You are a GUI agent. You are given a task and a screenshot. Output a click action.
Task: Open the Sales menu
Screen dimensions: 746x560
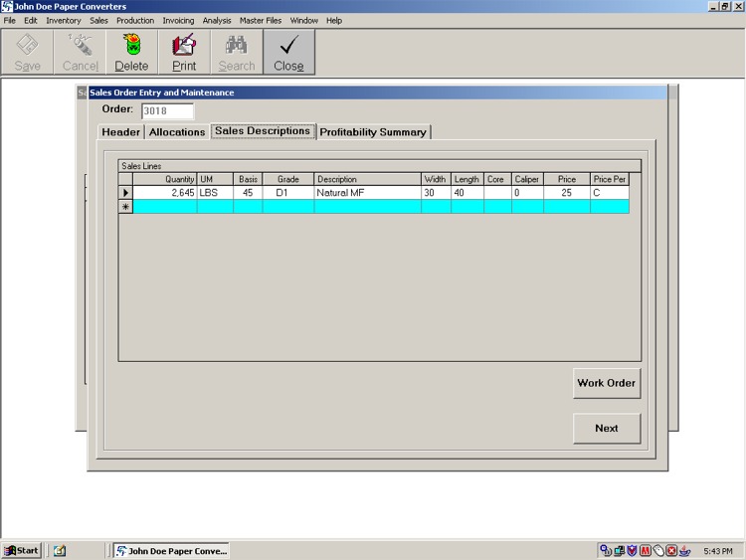tap(98, 21)
